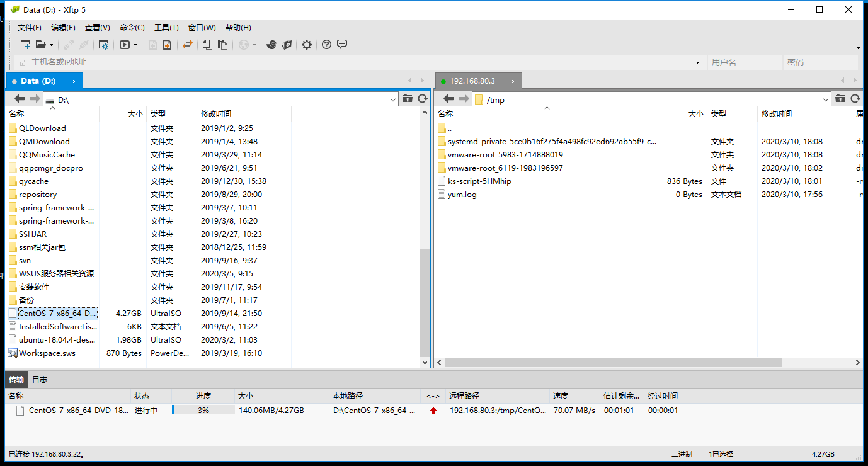Click the remote pane horizontal scrollbar
The width and height of the screenshot is (868, 466).
point(614,362)
